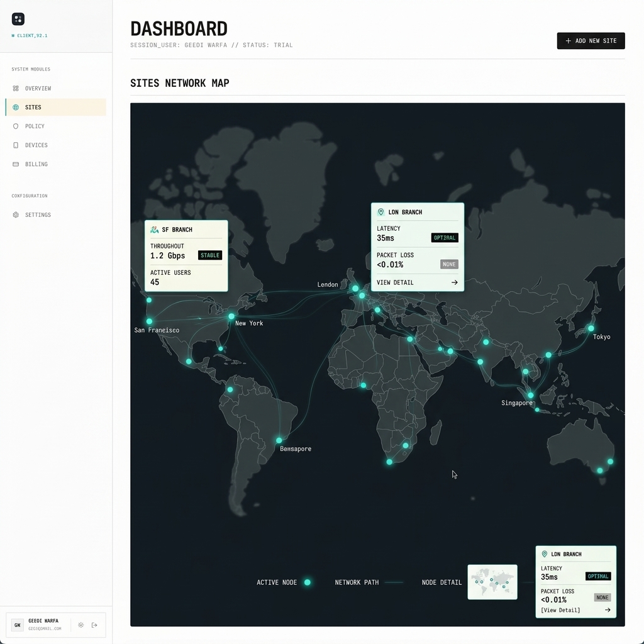Expand VIEW DETAIL arrow on LDN BRANCH popup
The height and width of the screenshot is (644, 644).
pyautogui.click(x=454, y=282)
